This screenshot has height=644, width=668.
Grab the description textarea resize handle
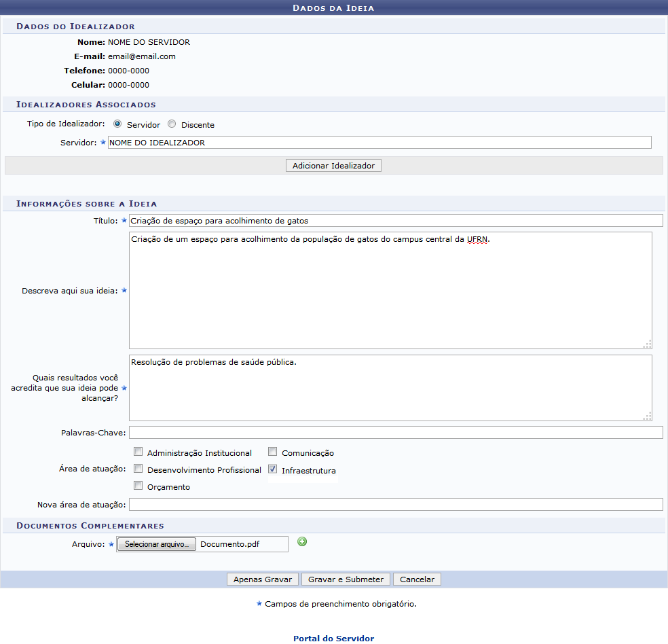(x=648, y=344)
